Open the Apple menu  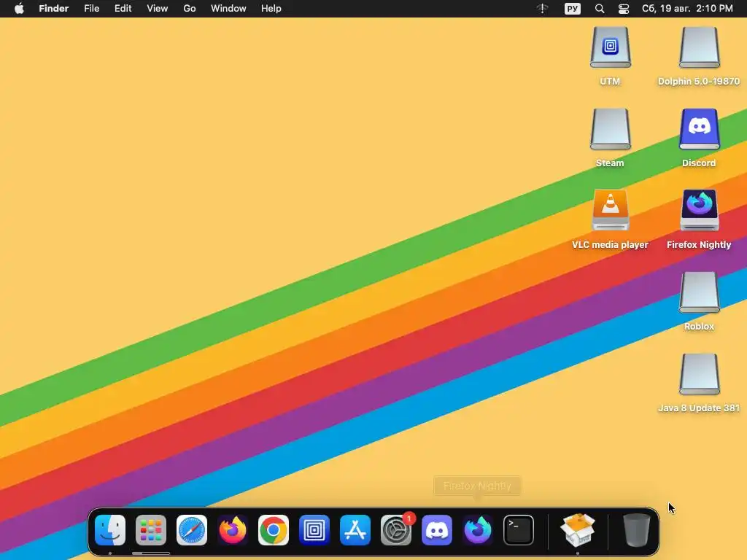[x=19, y=9]
